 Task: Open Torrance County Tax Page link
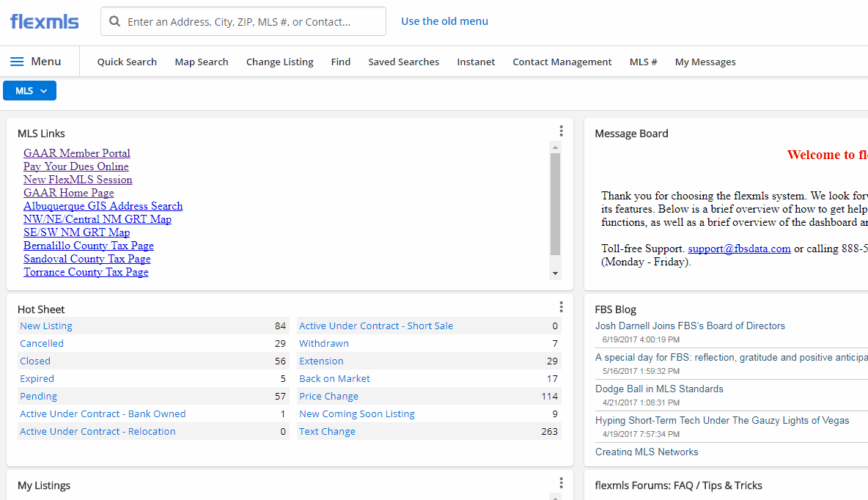coord(86,273)
